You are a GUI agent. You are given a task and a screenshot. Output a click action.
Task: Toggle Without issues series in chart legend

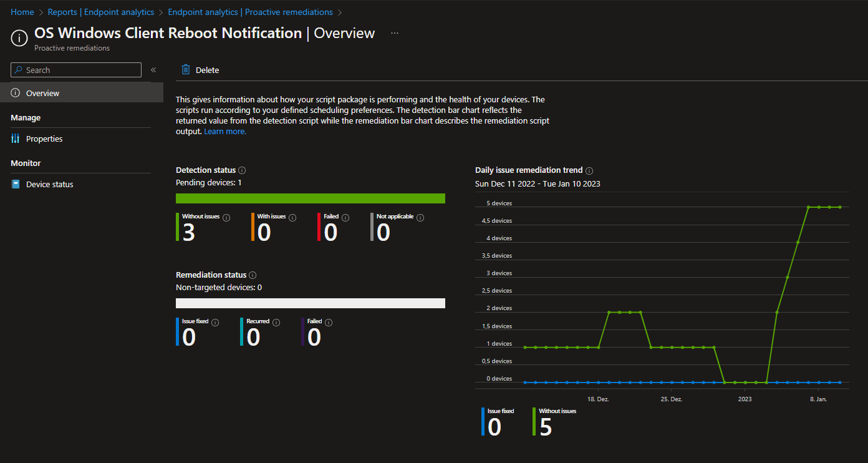click(x=557, y=411)
